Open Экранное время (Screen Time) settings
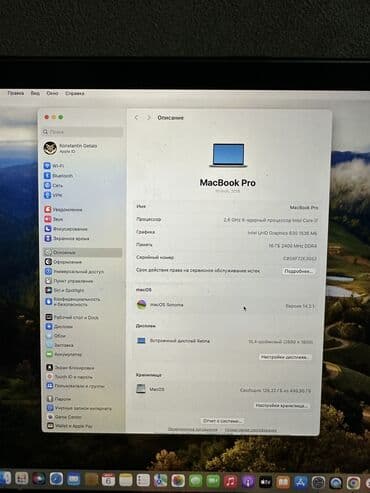The height and width of the screenshot is (493, 370). pyautogui.click(x=67, y=238)
